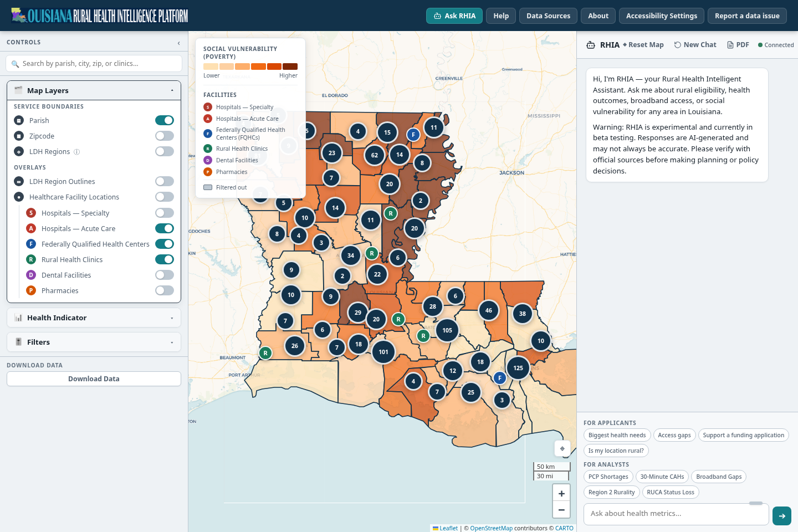Select the PCP Shortages suggestion chip
The height and width of the screenshot is (532, 798).
pos(608,477)
